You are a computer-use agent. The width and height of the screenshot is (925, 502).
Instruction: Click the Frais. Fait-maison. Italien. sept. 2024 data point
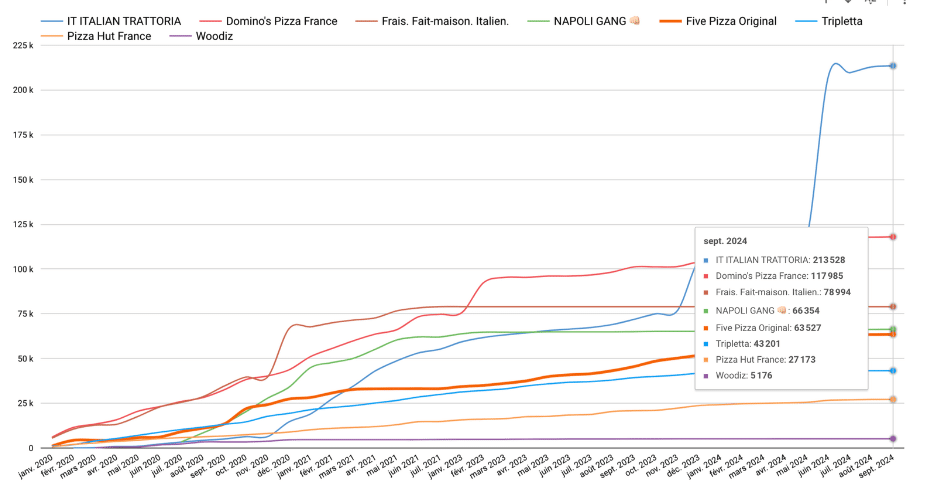click(893, 307)
